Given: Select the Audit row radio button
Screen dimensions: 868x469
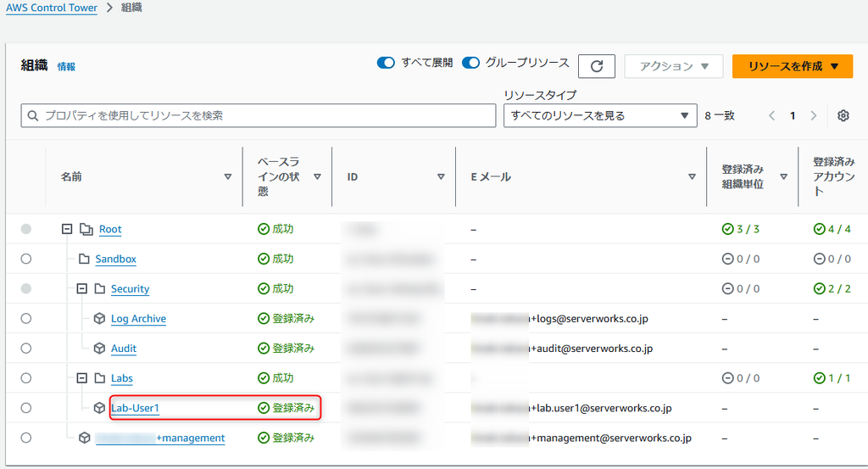Looking at the screenshot, I should (26, 349).
